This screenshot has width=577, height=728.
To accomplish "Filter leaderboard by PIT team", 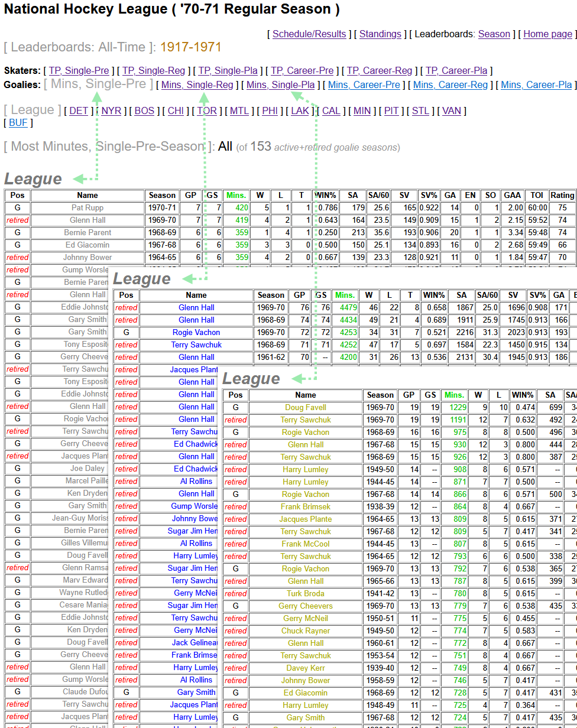I will point(391,111).
